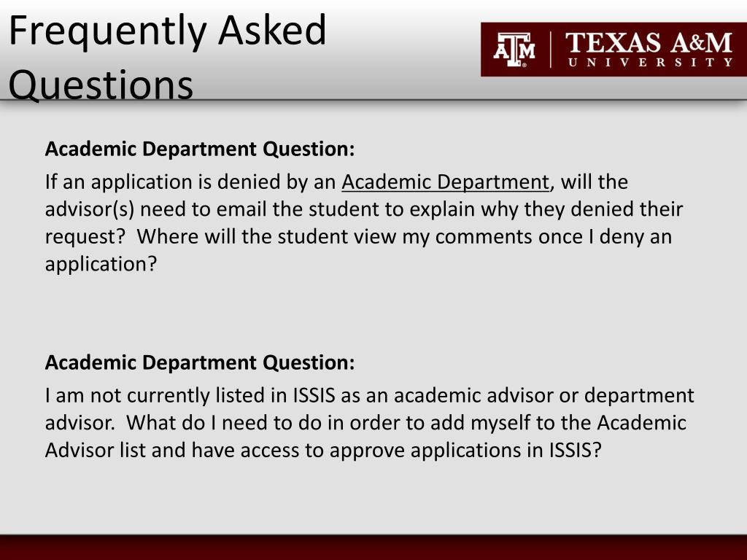
Task: Click the Texas A&M ATM logo emblem
Action: coord(514,50)
